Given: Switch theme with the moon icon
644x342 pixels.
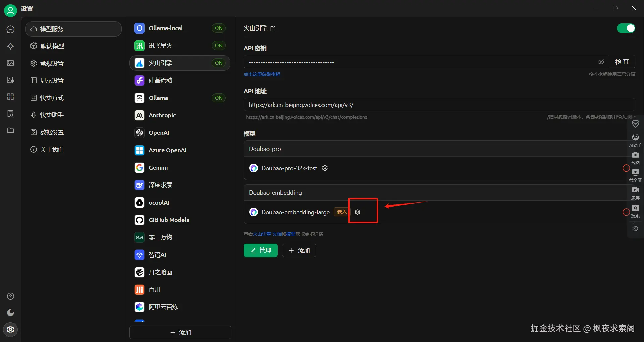Looking at the screenshot, I should 10,313.
